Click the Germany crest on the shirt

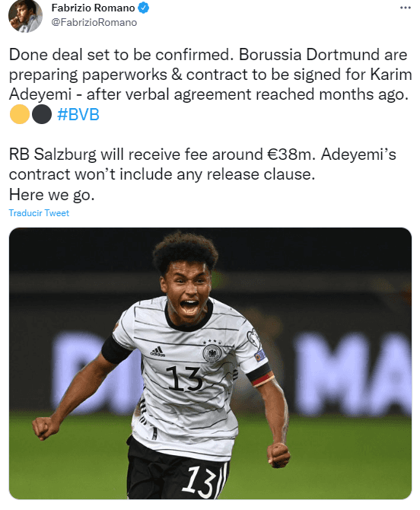pyautogui.click(x=212, y=352)
